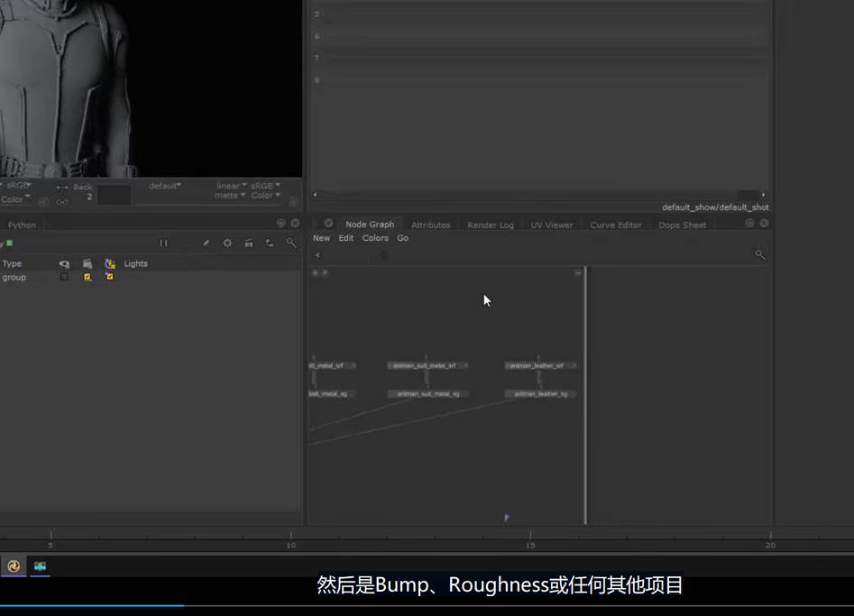854x616 pixels.
Task: Click the pencil edit icon in scene graph
Action: [x=206, y=244]
